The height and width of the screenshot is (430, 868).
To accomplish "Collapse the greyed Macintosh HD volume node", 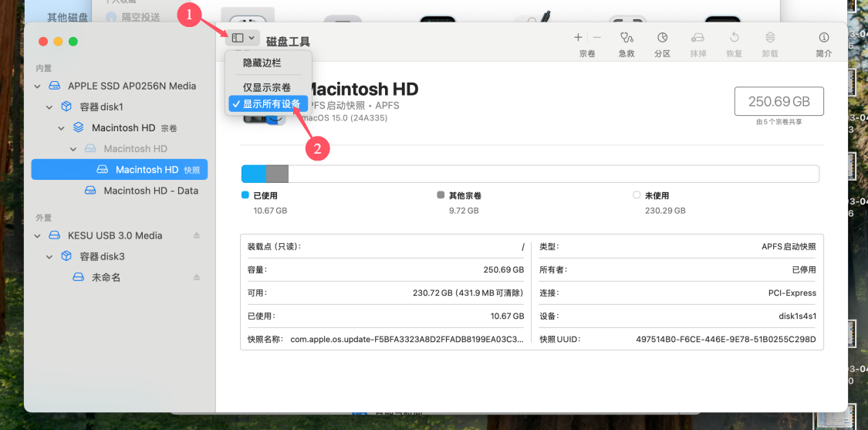I will point(73,149).
